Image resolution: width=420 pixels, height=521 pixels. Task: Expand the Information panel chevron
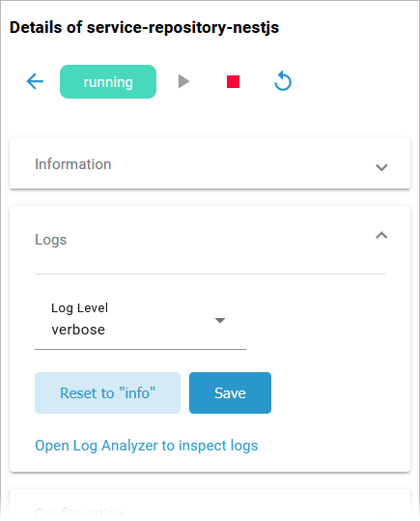coord(381,167)
